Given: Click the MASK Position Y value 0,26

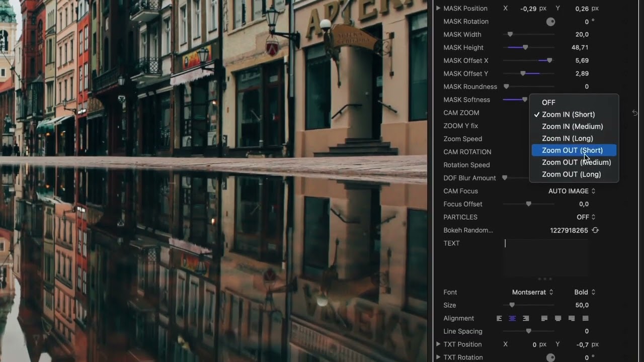Looking at the screenshot, I should [582, 9].
